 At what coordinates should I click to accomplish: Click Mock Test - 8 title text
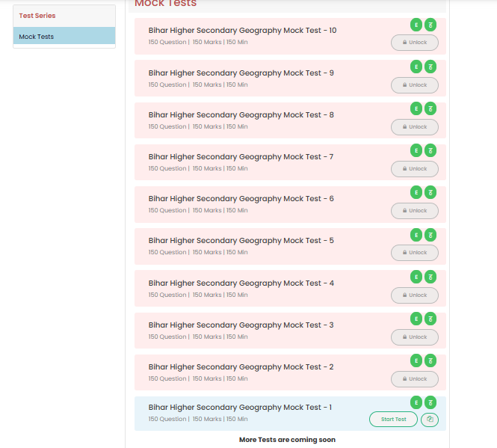tap(241, 115)
